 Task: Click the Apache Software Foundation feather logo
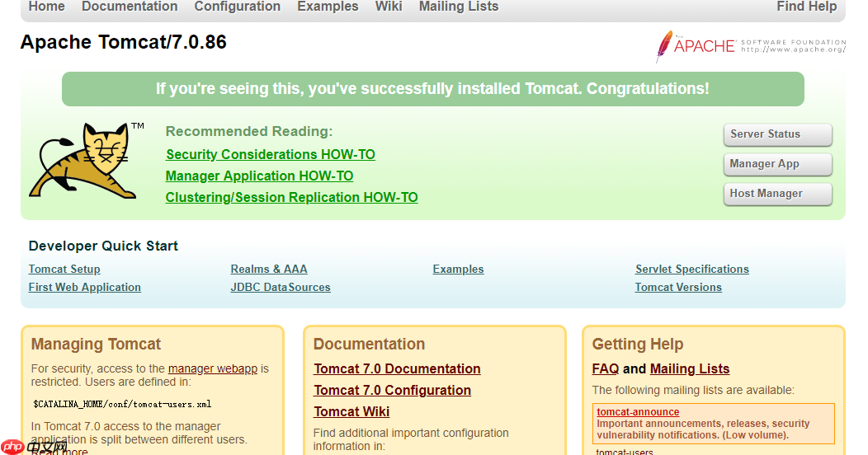click(751, 46)
